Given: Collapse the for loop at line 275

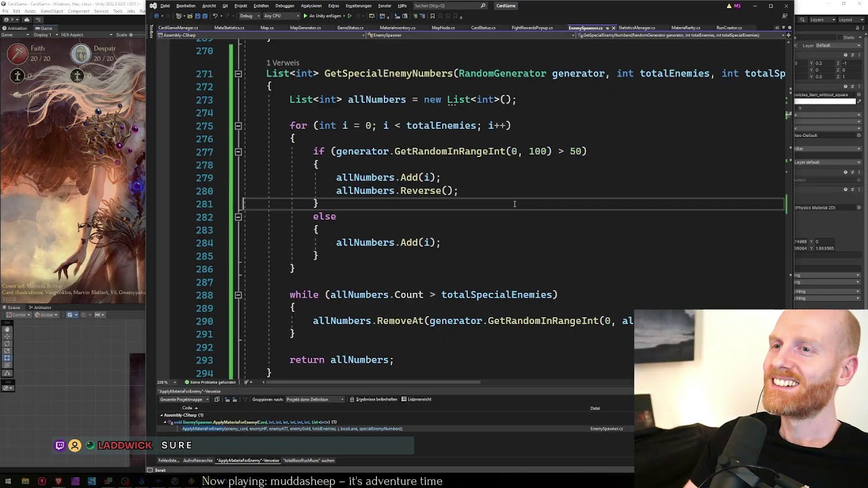Looking at the screenshot, I should [238, 126].
